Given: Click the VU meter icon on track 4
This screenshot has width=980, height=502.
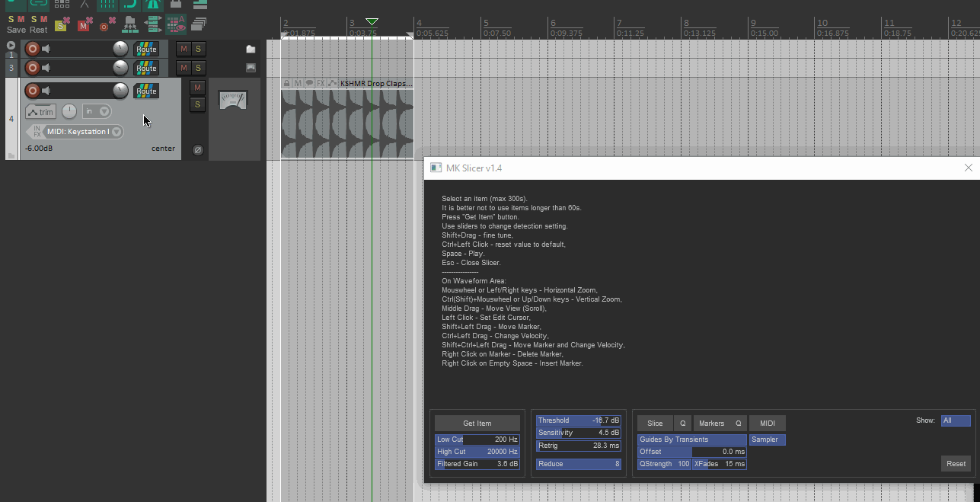Looking at the screenshot, I should 232,100.
